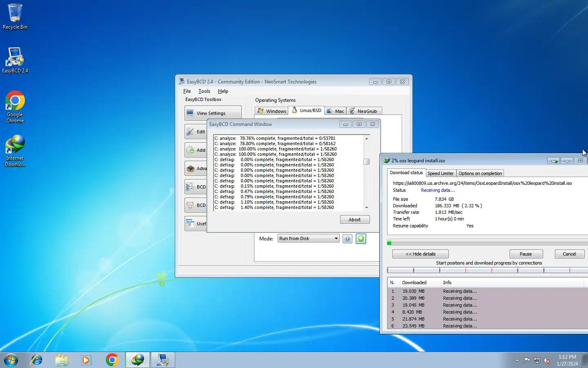The image size is (588, 368).
Task: Click the BCD Deployment toolbox icon
Action: pyautogui.click(x=190, y=205)
